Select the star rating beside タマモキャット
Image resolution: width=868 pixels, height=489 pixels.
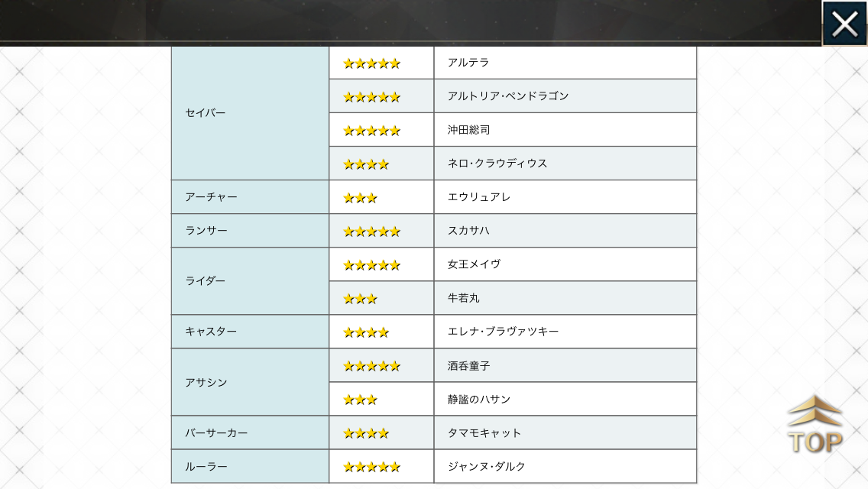tap(365, 433)
